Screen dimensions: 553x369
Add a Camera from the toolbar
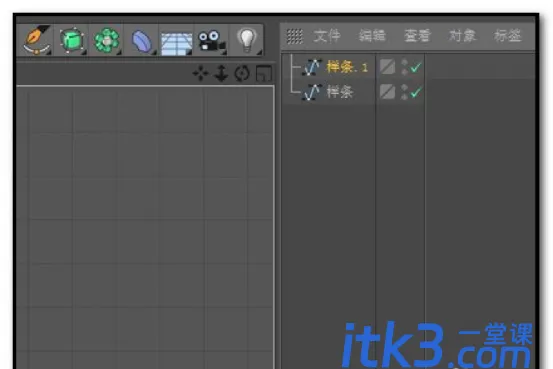[211, 42]
